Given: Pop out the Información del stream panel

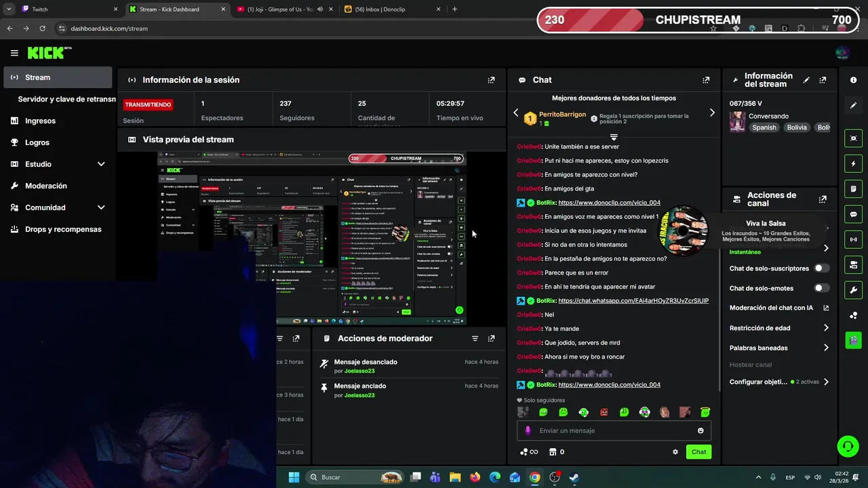Looking at the screenshot, I should (823, 80).
